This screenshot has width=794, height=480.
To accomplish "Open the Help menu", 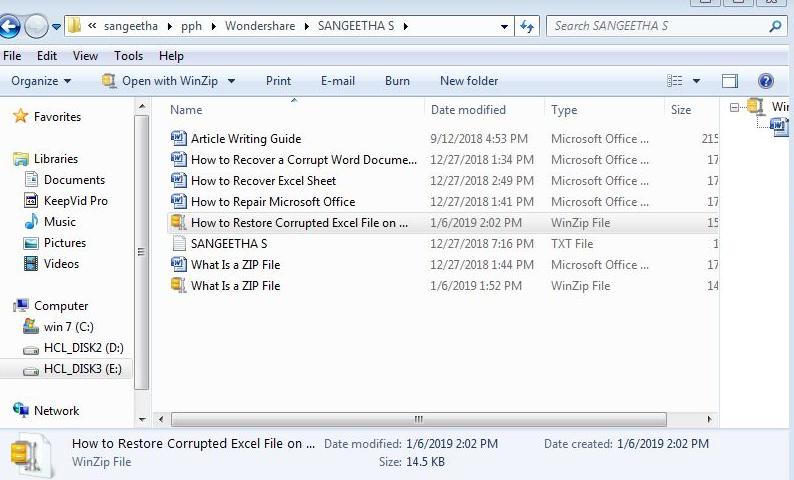I will tap(171, 56).
